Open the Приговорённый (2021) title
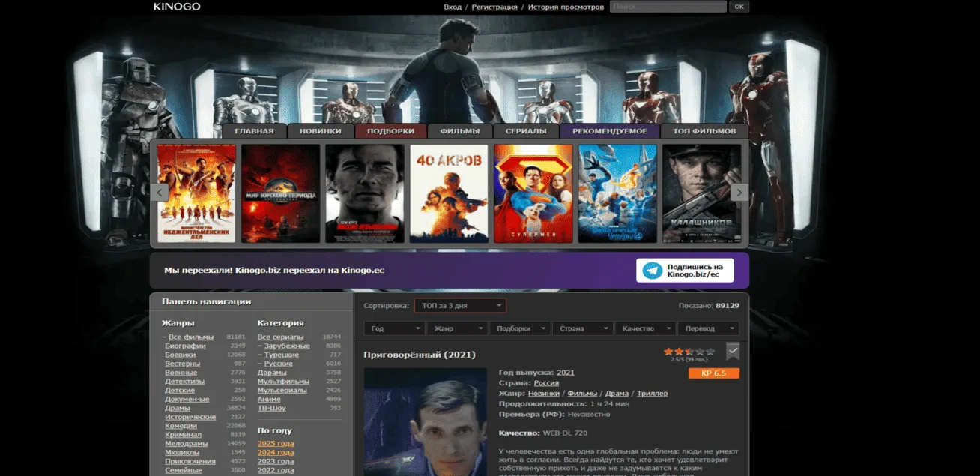 (420, 355)
